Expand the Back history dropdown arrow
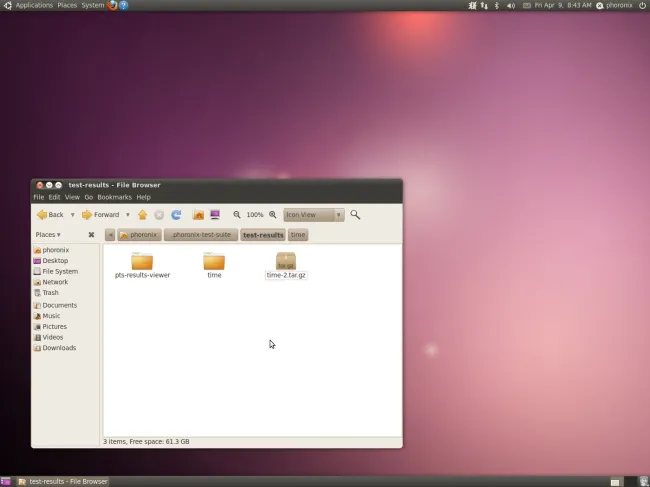The height and width of the screenshot is (487, 650). click(72, 214)
